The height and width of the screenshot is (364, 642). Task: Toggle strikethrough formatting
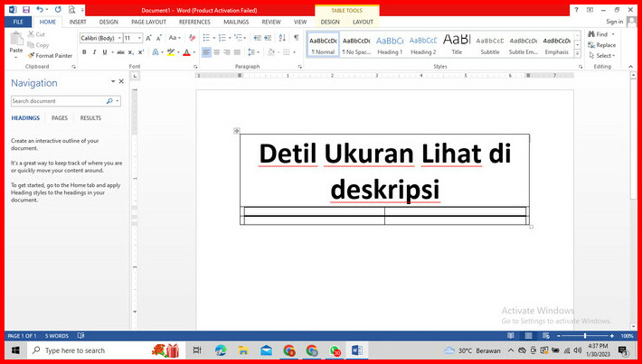[x=119, y=52]
